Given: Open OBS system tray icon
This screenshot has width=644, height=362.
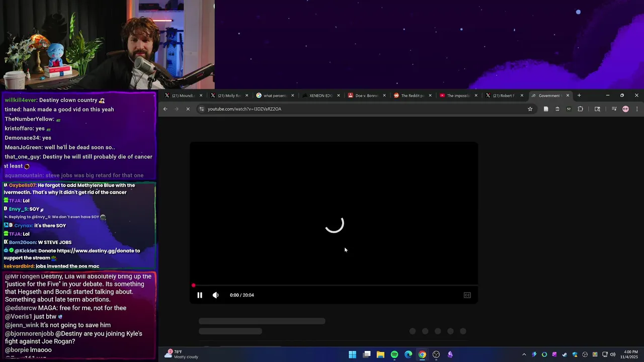Looking at the screenshot, I should [x=585, y=354].
